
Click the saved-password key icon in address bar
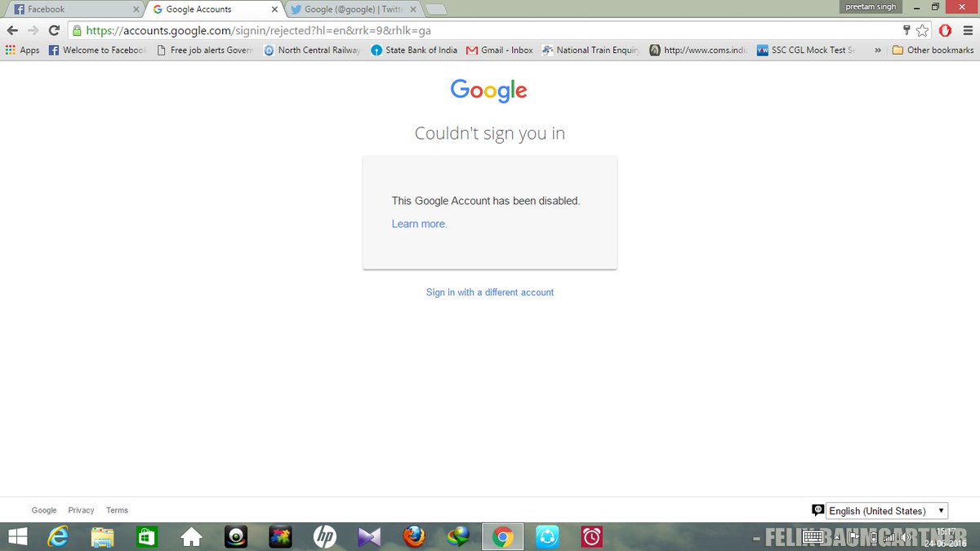(x=906, y=30)
